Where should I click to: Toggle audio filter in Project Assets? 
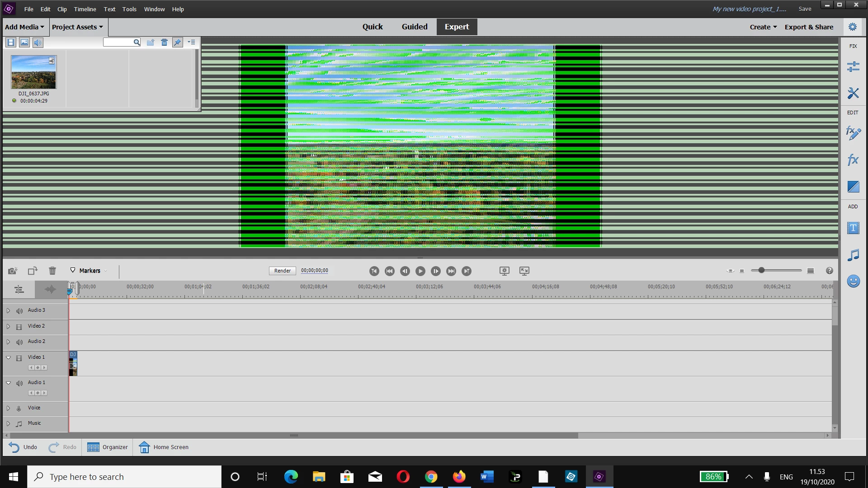38,42
